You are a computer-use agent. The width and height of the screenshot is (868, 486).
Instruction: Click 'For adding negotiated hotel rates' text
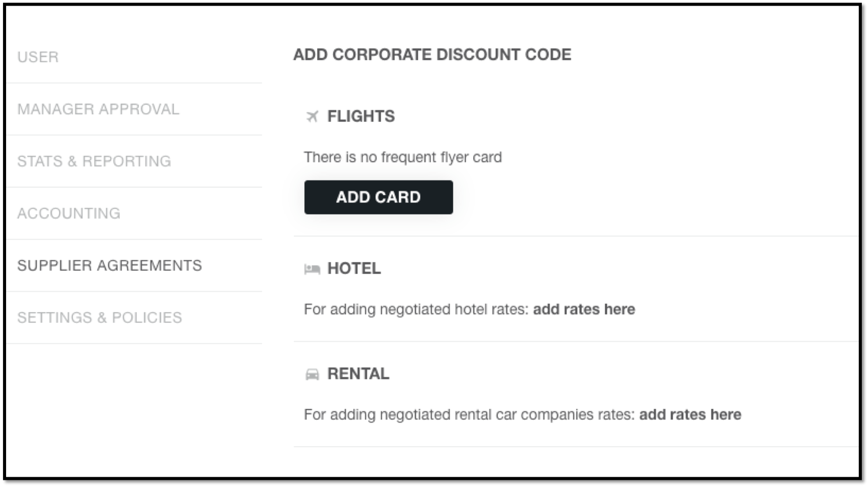click(416, 309)
